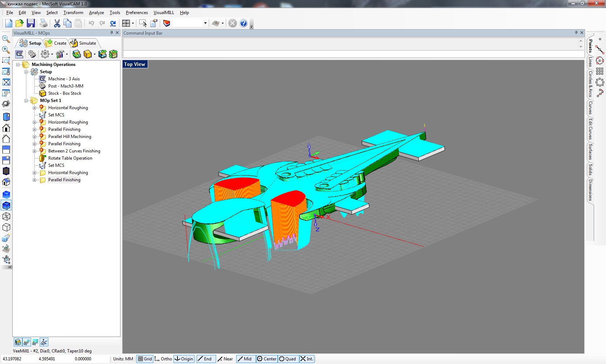Open the vertical Surfaces tab
The image size is (606, 364).
pos(590,151)
